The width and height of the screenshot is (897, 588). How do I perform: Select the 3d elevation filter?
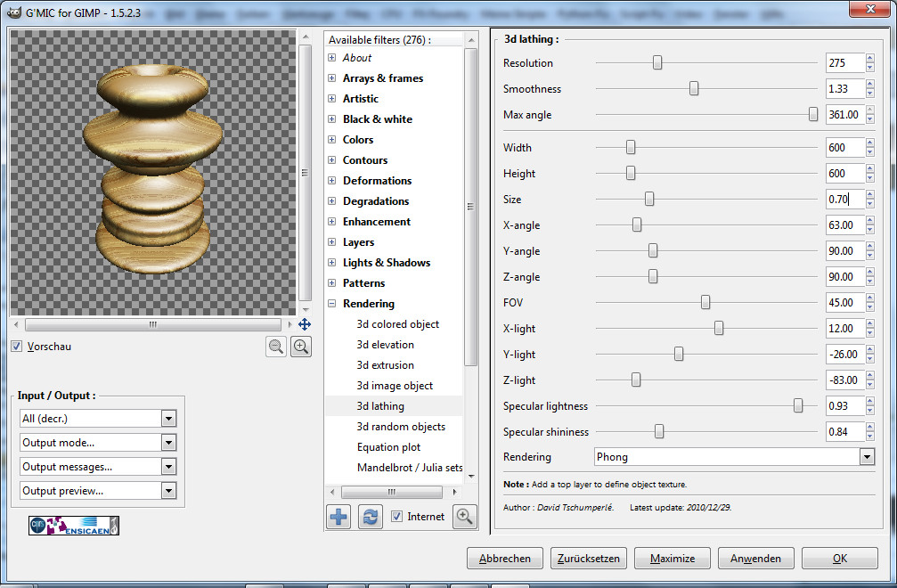(385, 344)
